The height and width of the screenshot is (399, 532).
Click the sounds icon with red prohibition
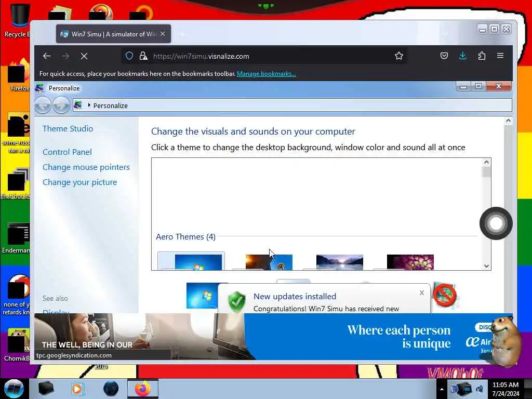click(x=445, y=295)
